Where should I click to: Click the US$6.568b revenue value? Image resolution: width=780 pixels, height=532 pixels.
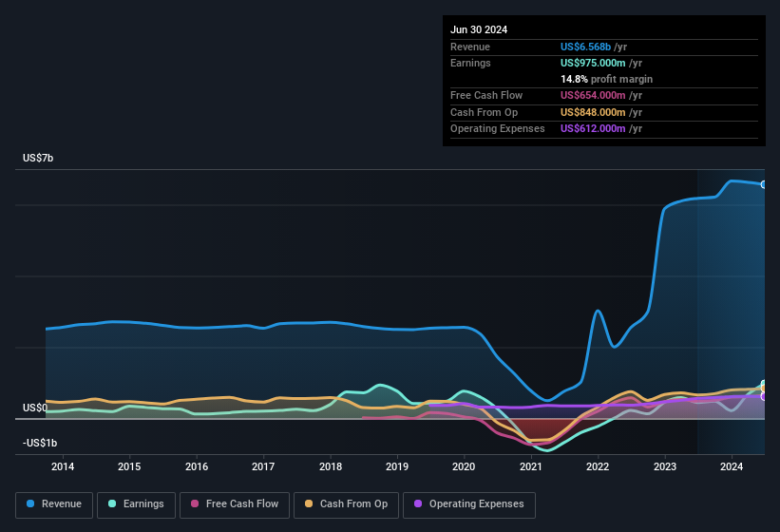[x=585, y=47]
